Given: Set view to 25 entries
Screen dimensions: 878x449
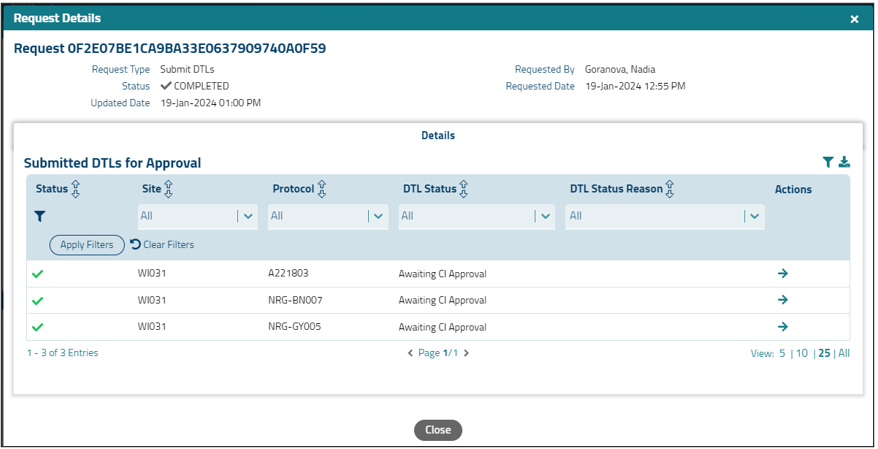Looking at the screenshot, I should pyautogui.click(x=824, y=353).
